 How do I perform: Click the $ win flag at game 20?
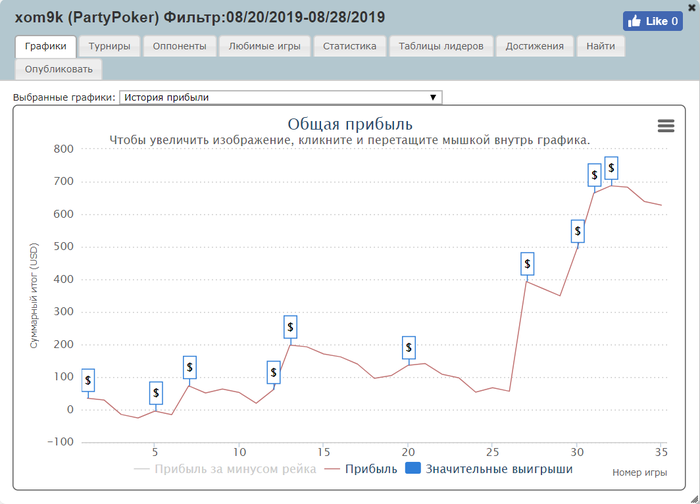point(409,348)
